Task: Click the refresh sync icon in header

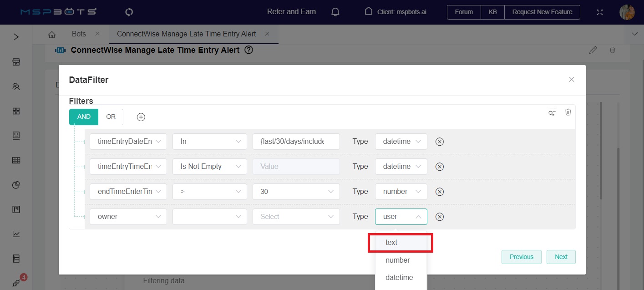Action: click(129, 12)
